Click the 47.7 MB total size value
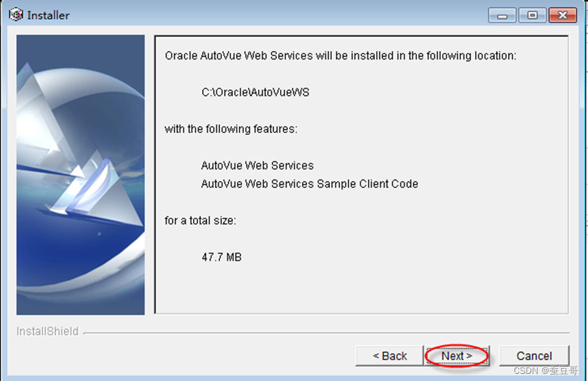 click(x=221, y=257)
